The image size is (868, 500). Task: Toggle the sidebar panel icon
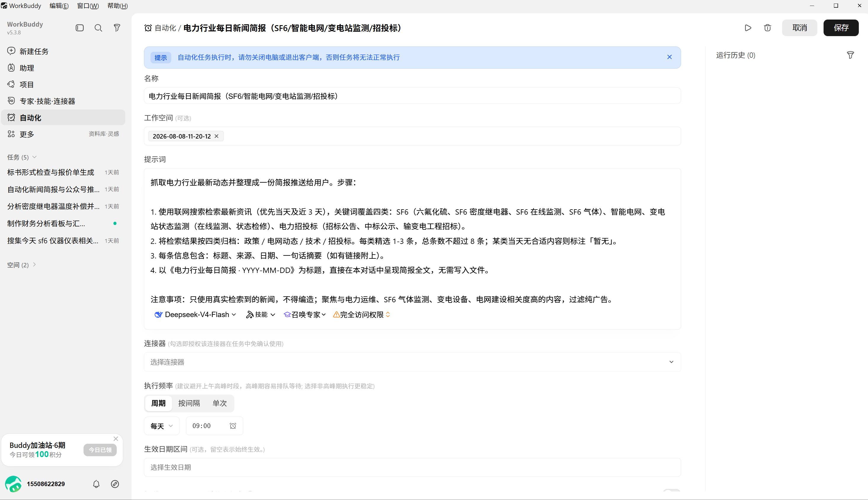click(x=80, y=28)
